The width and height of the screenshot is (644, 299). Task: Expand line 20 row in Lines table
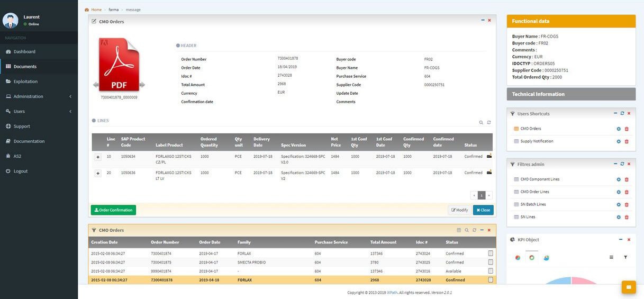point(98,174)
